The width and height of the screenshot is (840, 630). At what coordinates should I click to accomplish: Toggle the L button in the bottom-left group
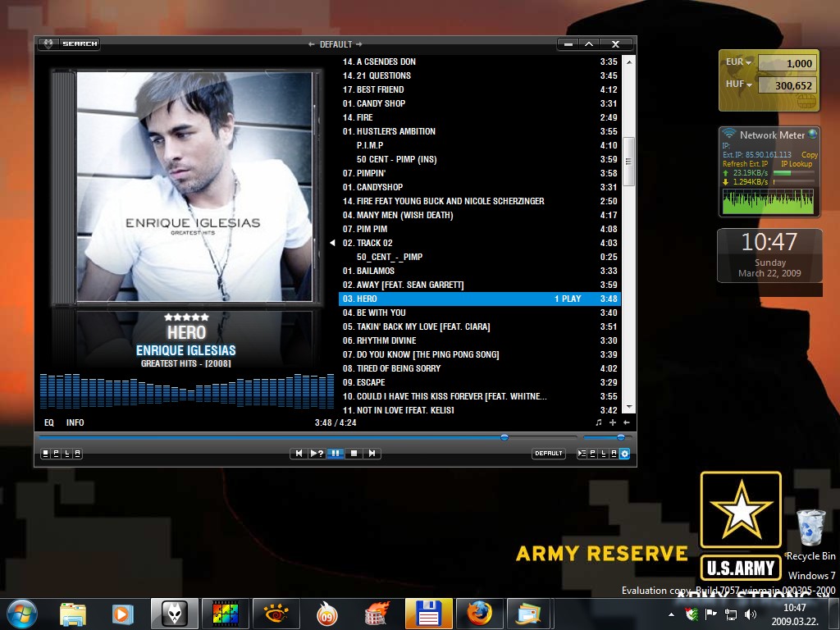pyautogui.click(x=67, y=454)
